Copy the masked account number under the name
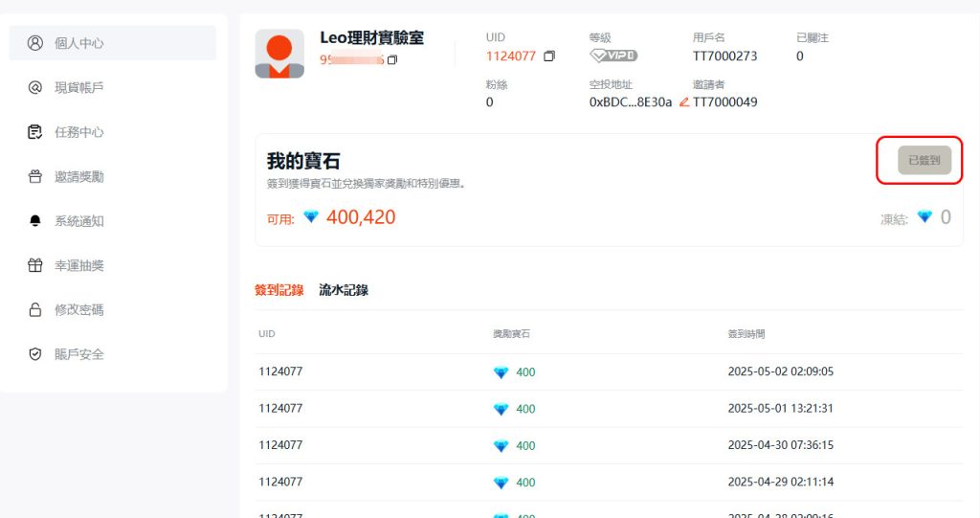Viewport: 980px width, 518px height. coord(392,60)
